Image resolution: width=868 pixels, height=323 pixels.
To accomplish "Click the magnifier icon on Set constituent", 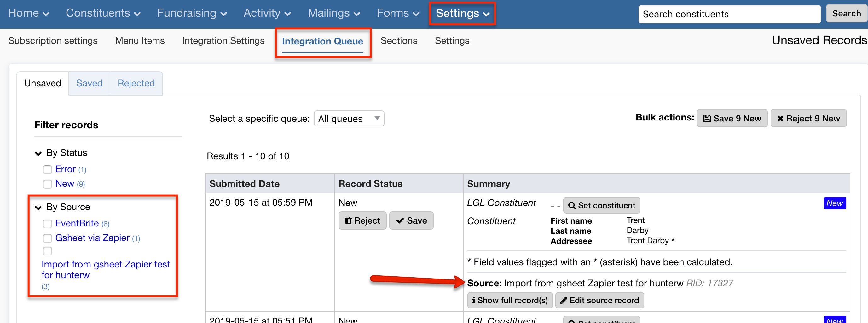I will pos(572,205).
